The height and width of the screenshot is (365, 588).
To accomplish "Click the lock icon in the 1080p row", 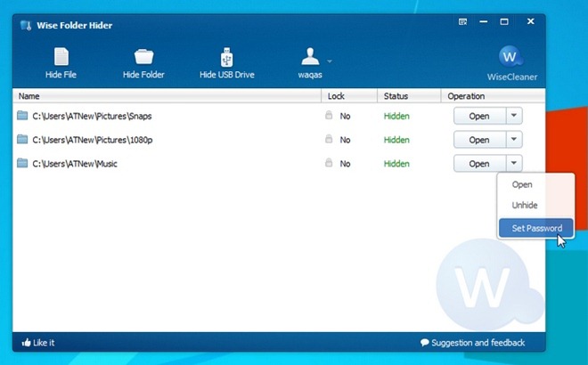I will [x=329, y=139].
